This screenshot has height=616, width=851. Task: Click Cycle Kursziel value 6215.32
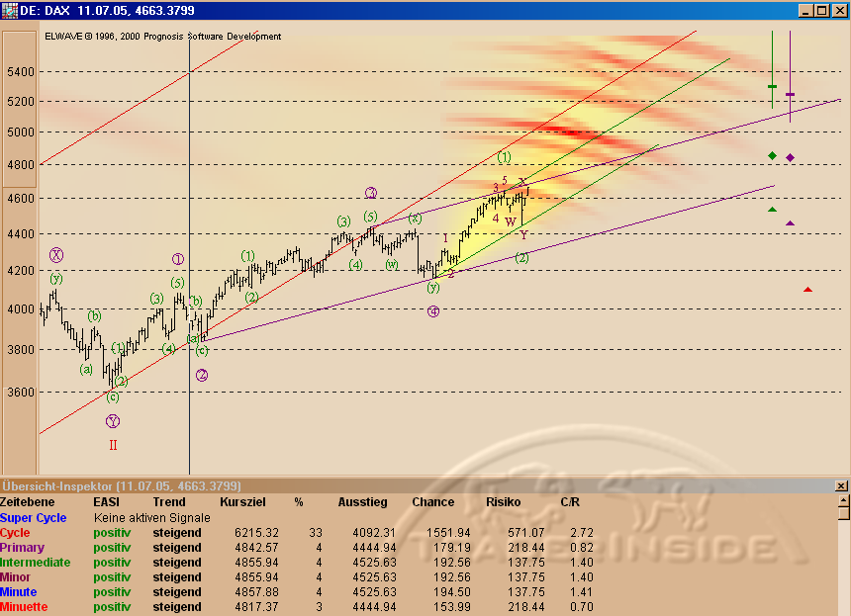pyautogui.click(x=256, y=533)
